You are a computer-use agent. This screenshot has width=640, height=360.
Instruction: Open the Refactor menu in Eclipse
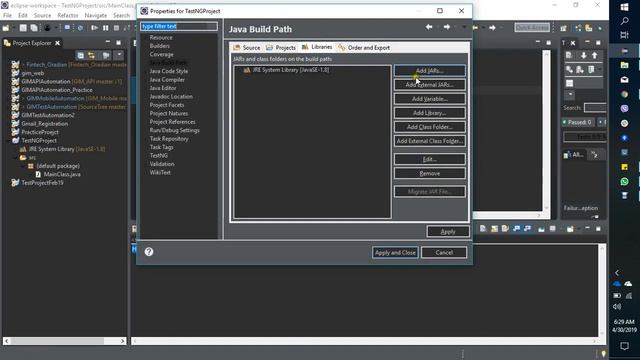coord(68,16)
